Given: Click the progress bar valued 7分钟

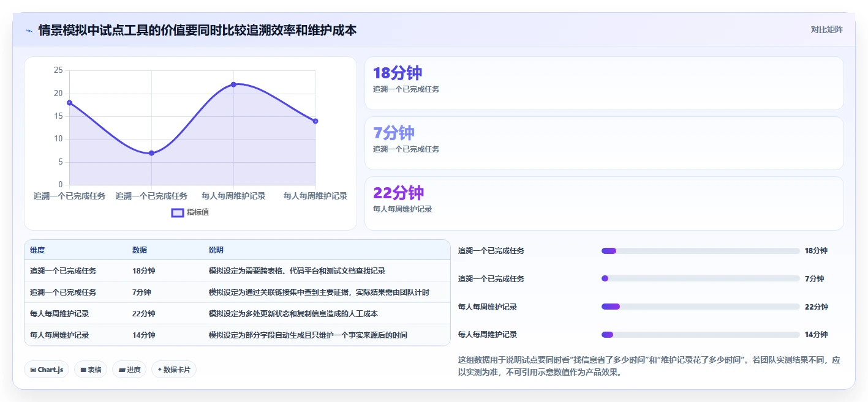Looking at the screenshot, I should coord(701,278).
